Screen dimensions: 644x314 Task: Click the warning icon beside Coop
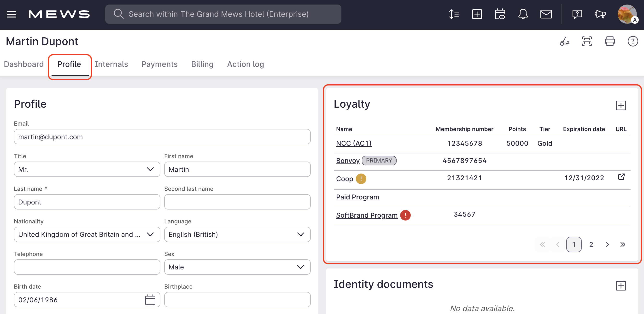click(x=361, y=179)
